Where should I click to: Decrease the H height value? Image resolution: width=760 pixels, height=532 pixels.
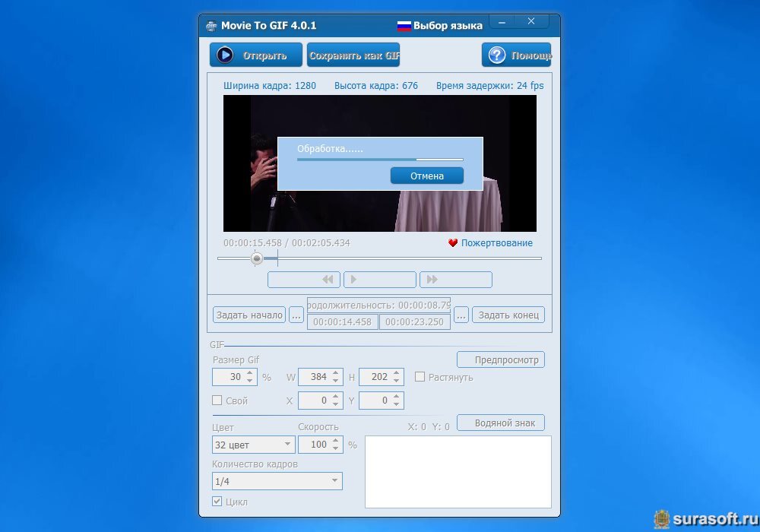397,380
